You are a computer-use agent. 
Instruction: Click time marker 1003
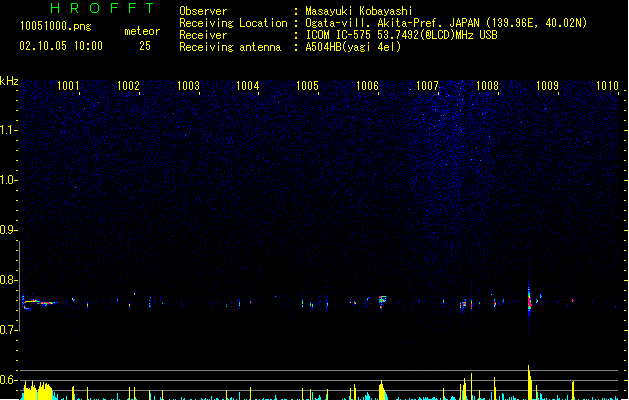tap(188, 86)
